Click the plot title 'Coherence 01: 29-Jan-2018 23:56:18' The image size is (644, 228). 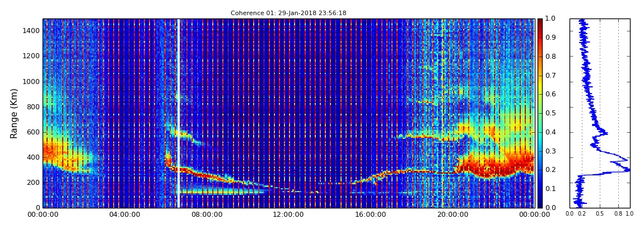click(x=288, y=13)
